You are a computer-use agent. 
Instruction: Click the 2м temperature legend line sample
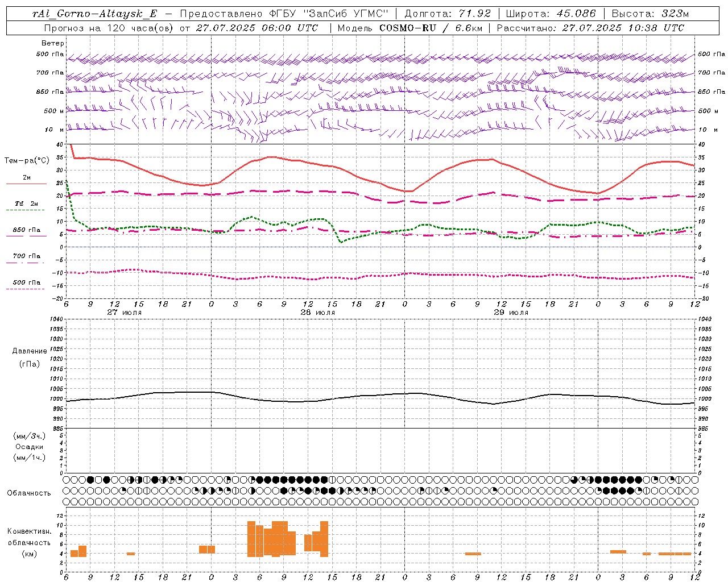(26, 184)
